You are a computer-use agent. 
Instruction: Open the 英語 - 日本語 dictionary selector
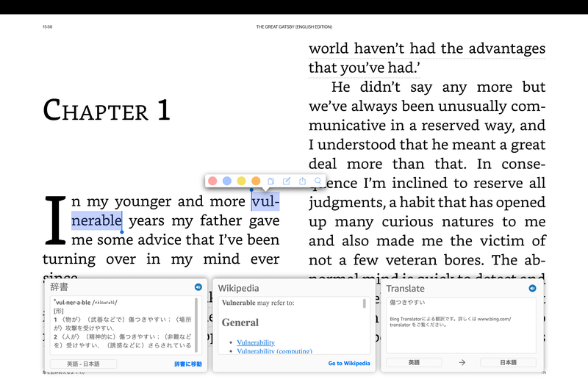click(83, 364)
